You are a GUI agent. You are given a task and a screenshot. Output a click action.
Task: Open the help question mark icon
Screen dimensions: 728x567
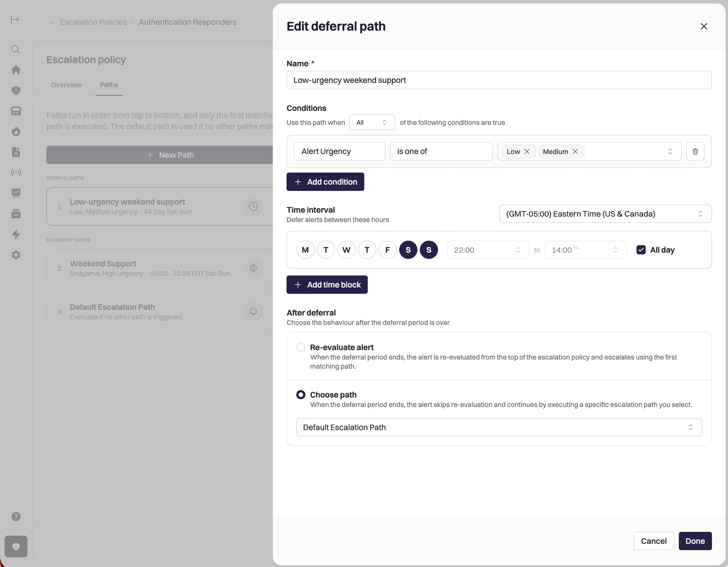coord(16,517)
